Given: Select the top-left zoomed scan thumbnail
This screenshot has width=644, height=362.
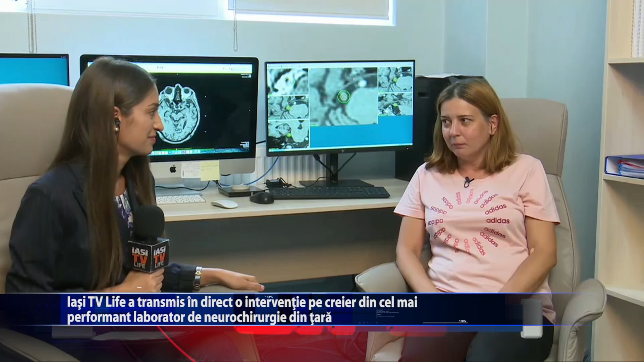Looking at the screenshot, I should (288, 81).
